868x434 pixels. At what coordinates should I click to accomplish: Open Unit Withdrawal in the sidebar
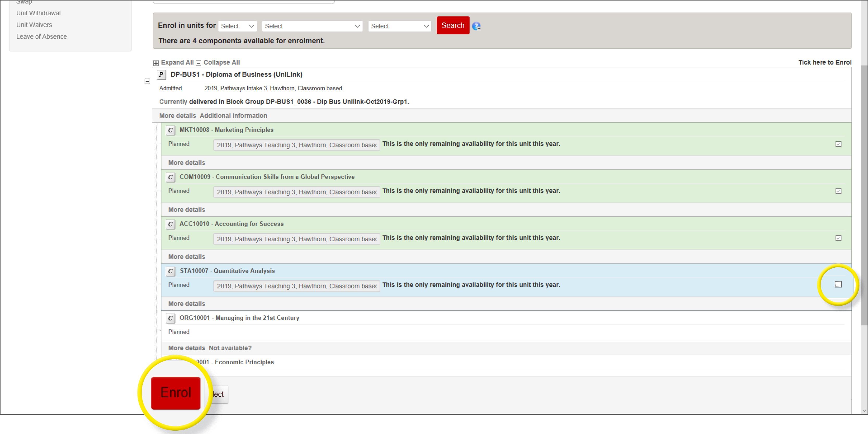(x=39, y=13)
